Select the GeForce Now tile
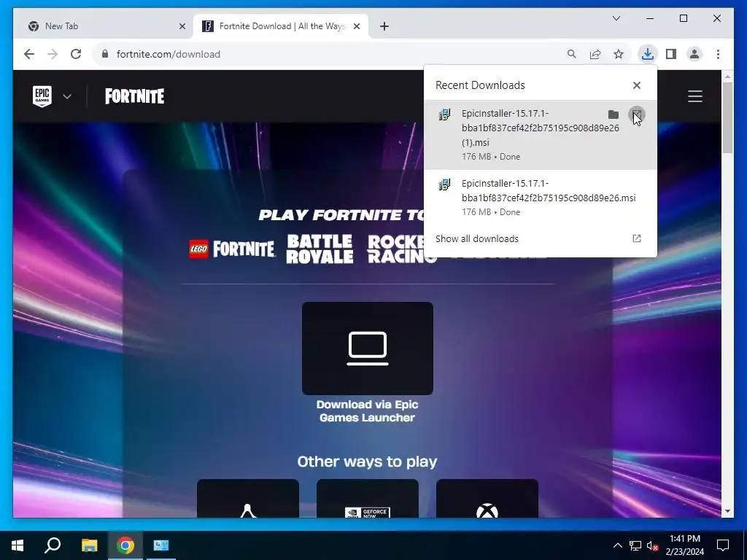The height and width of the screenshot is (560, 747). (x=368, y=498)
